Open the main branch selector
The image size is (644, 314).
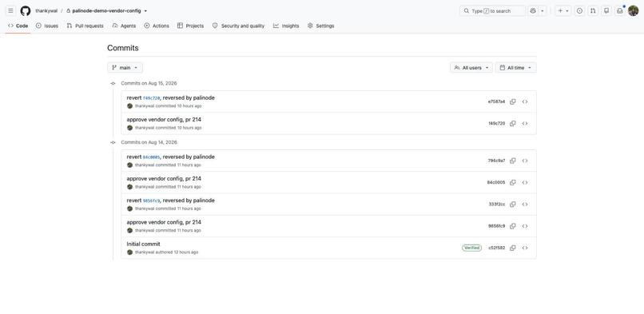click(125, 68)
